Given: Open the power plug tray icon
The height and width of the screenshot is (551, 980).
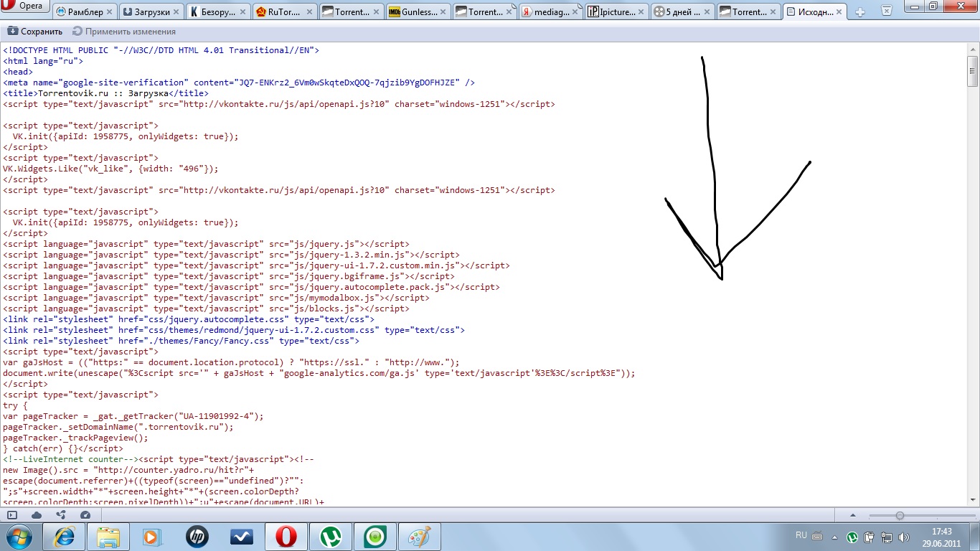Looking at the screenshot, I should click(x=870, y=537).
